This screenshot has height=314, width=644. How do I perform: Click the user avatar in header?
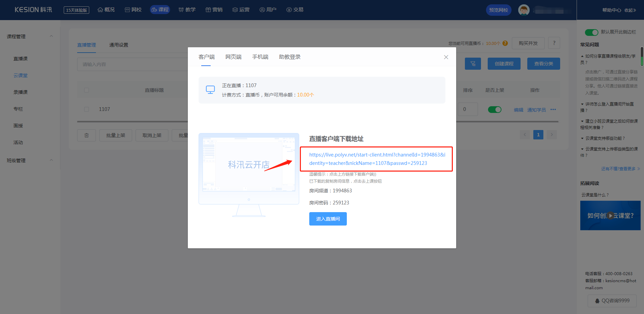coord(524,10)
